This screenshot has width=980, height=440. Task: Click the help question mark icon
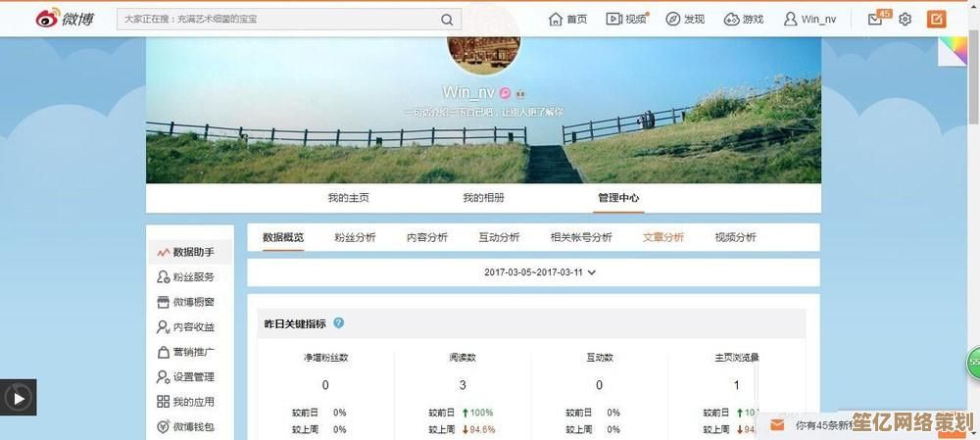[339, 322]
